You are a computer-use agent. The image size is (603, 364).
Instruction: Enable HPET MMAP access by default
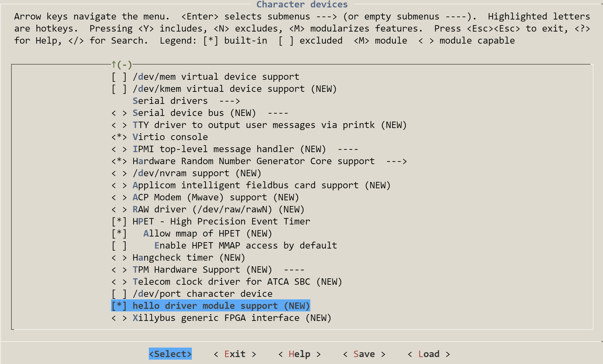click(224, 245)
